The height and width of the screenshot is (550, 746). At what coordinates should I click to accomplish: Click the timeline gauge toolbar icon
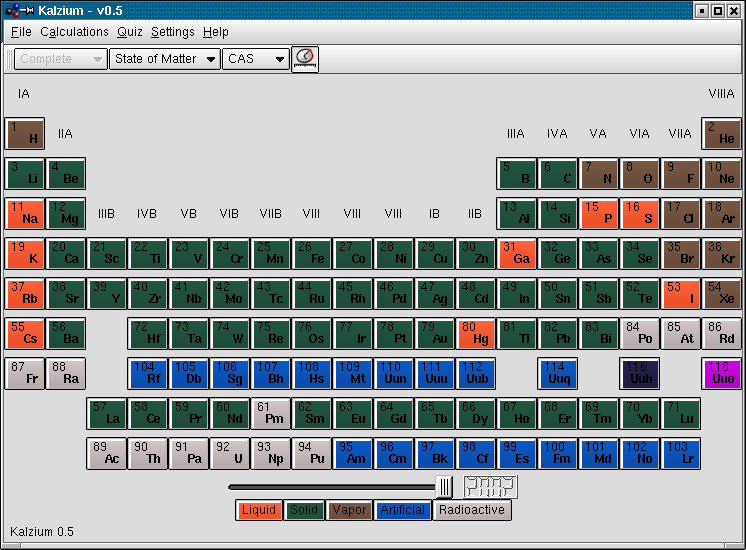[304, 59]
